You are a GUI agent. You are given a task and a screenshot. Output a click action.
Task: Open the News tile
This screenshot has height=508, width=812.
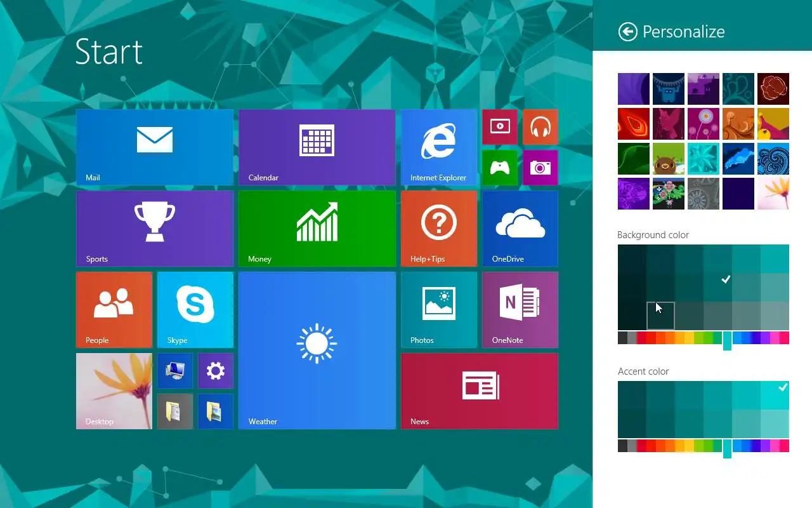[x=480, y=391]
